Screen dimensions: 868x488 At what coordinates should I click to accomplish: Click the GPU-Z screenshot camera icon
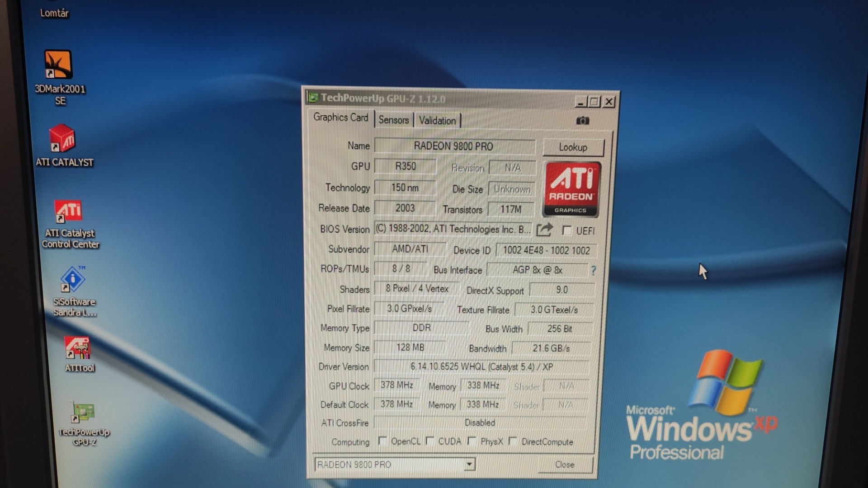(582, 121)
